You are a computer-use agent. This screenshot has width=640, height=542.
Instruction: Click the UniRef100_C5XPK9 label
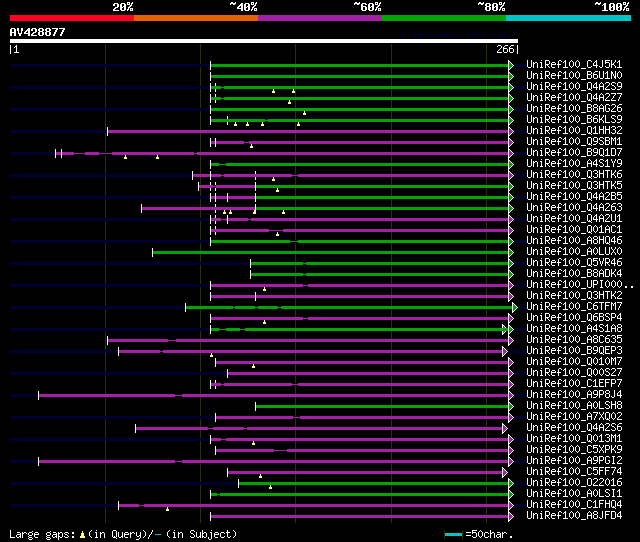click(x=574, y=450)
